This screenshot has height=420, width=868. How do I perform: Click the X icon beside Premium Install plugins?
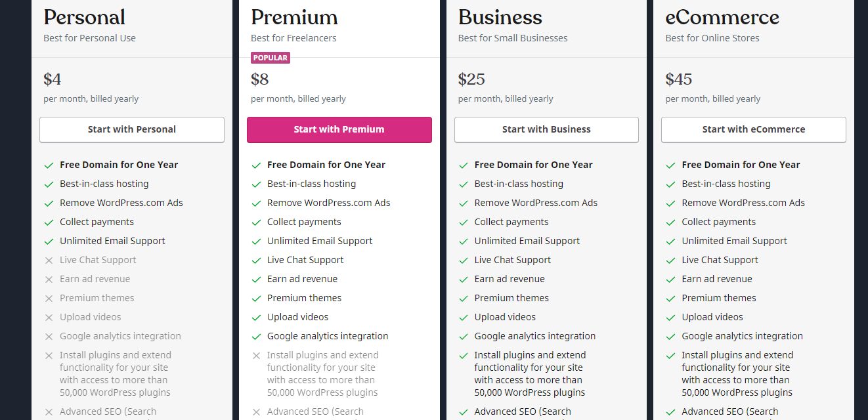pos(256,356)
